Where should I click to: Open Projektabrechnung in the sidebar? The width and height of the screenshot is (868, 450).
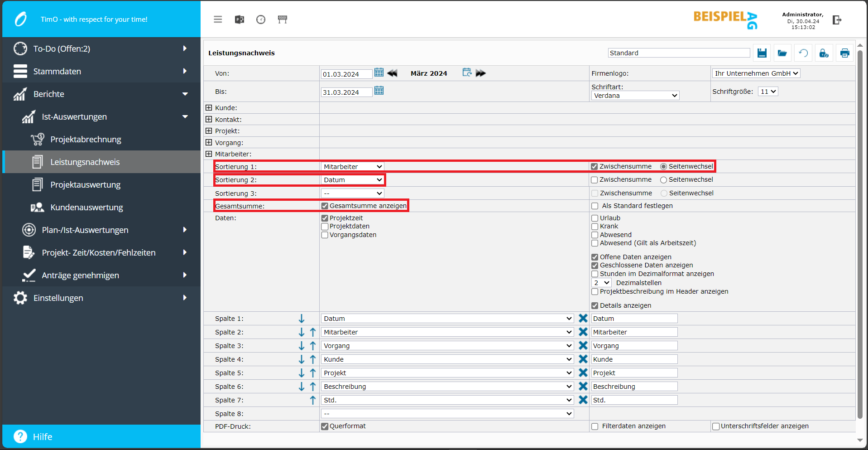[86, 140]
